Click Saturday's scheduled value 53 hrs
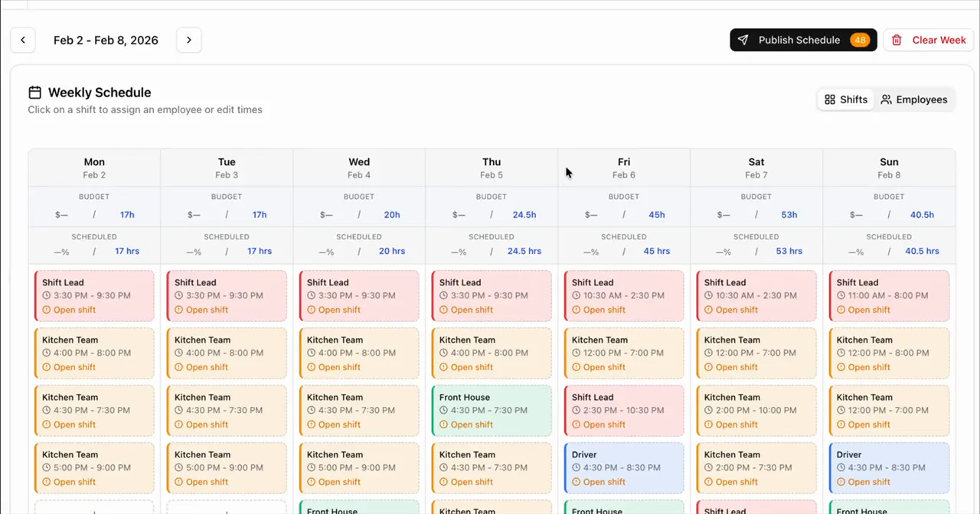The image size is (980, 514). pyautogui.click(x=789, y=251)
